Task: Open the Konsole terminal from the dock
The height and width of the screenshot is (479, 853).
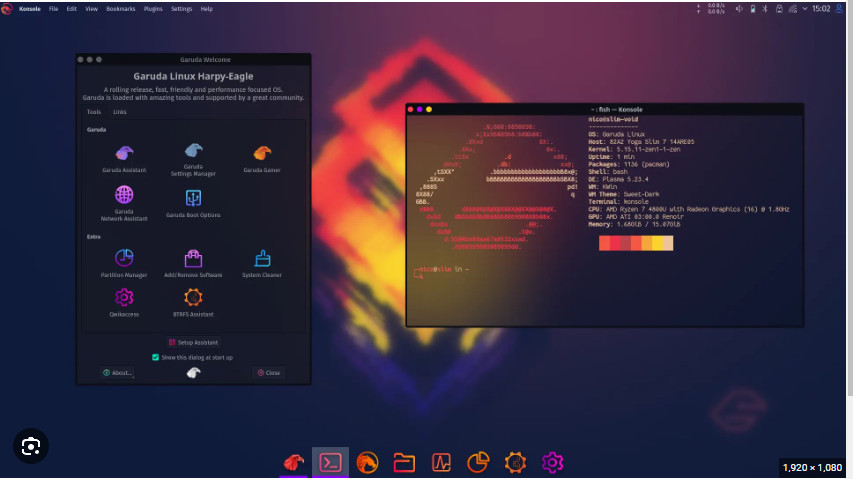Action: coord(330,462)
